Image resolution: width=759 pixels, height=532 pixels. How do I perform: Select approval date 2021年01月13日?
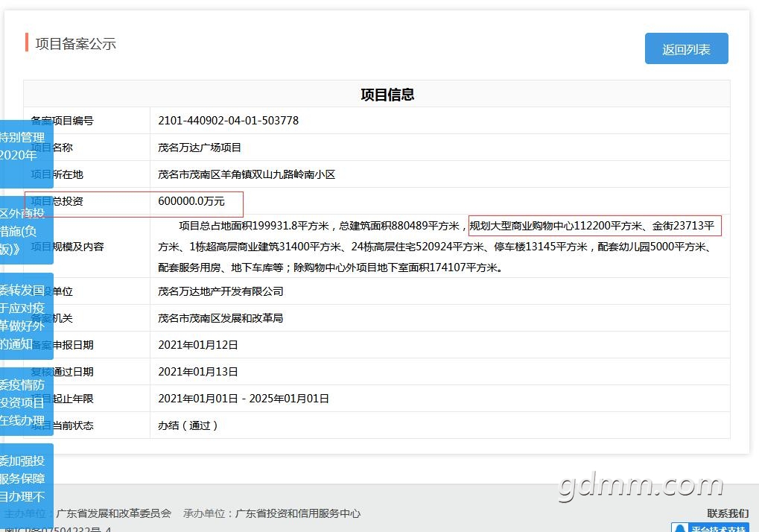pyautogui.click(x=198, y=372)
